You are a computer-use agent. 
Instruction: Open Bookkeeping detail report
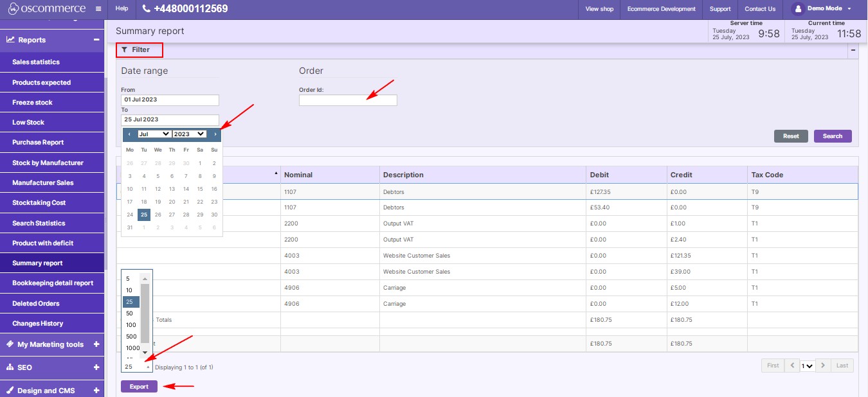(52, 283)
